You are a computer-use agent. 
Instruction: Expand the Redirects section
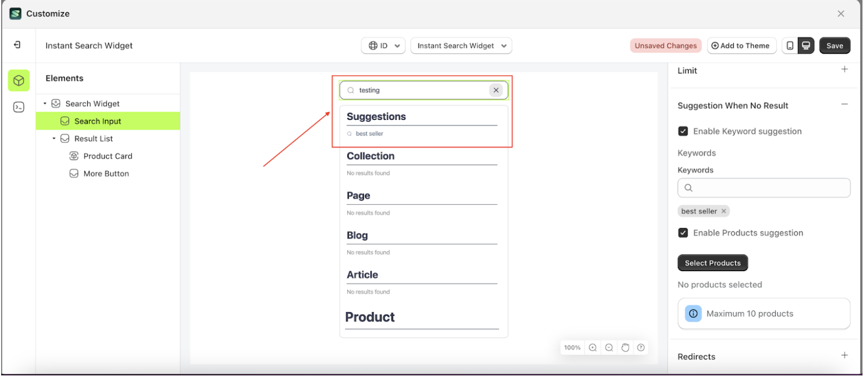(x=844, y=355)
